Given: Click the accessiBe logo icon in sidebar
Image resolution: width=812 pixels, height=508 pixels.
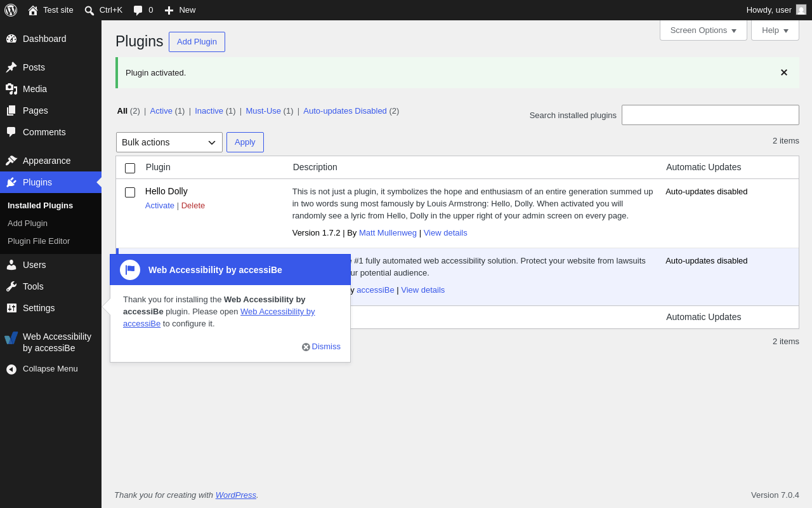Looking at the screenshot, I should [x=11, y=338].
